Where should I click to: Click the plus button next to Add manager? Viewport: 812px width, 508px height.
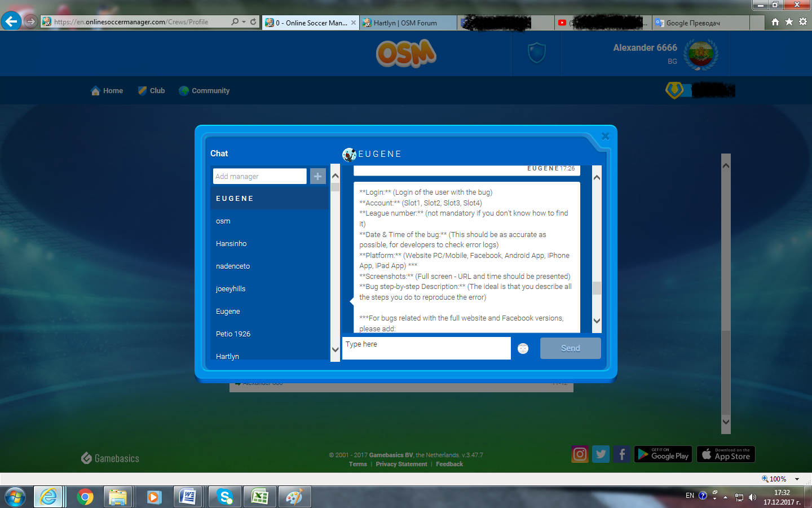pos(318,176)
